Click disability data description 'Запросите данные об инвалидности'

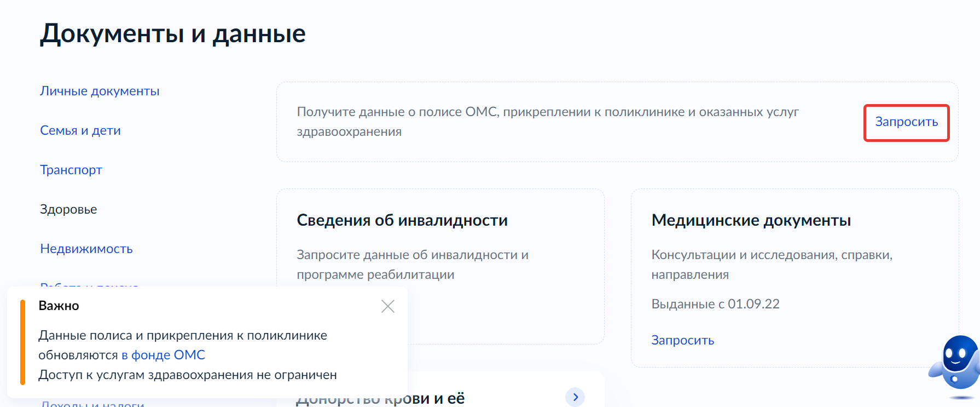[412, 255]
